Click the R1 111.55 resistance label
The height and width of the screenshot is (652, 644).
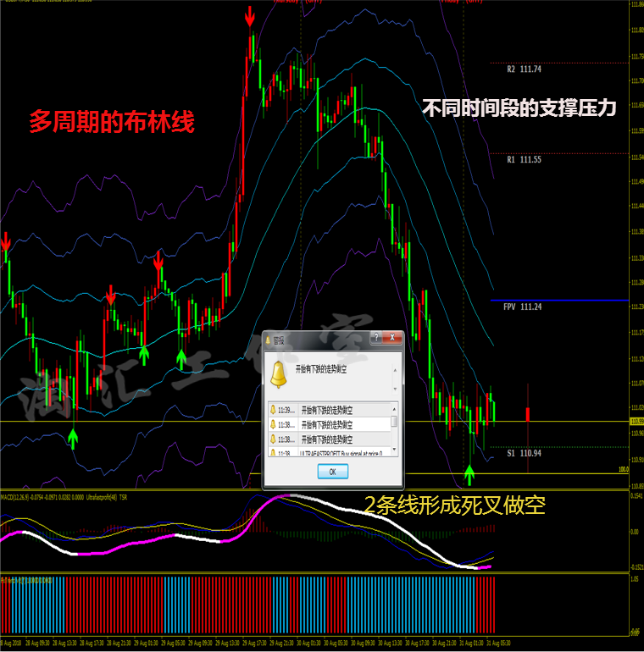[524, 159]
